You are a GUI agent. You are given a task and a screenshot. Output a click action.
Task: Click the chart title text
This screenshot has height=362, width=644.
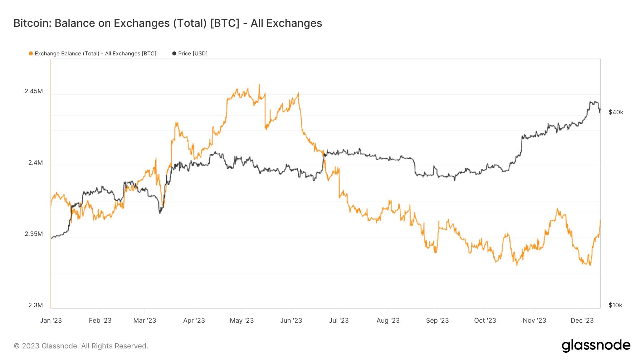point(168,23)
